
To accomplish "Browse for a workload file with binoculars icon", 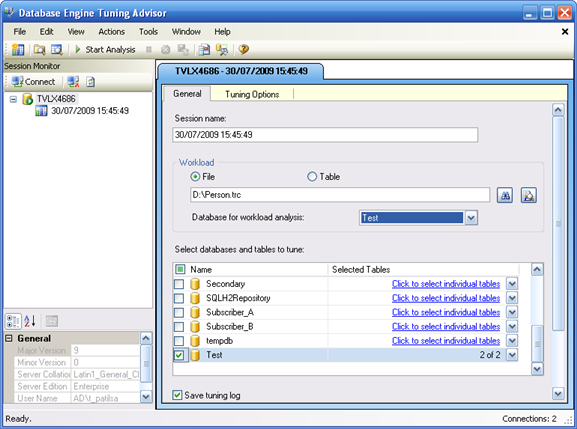I will point(505,195).
